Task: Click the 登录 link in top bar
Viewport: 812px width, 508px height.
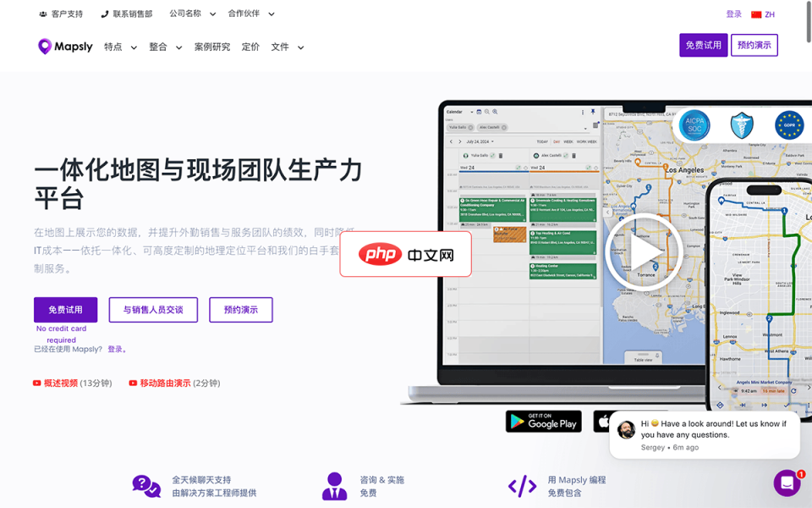Action: tap(734, 14)
